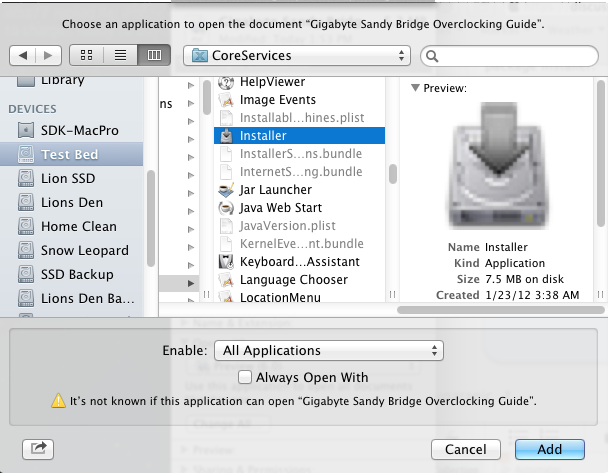608x473 pixels.
Task: Click the Jar Launcher icon
Action: point(226,190)
